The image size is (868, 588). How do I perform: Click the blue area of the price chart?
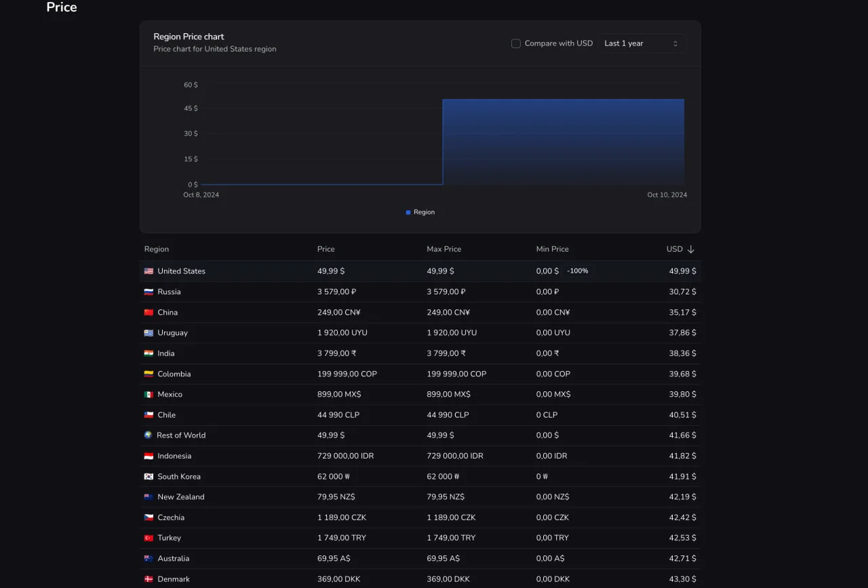coord(563,142)
